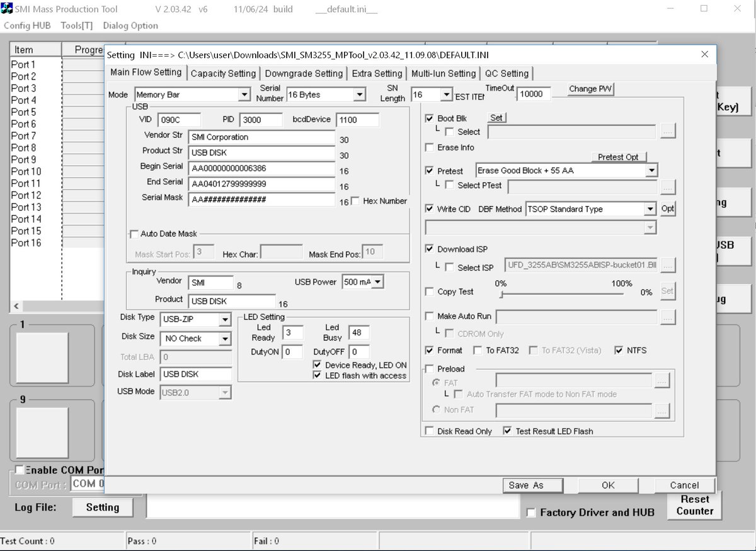Click the SMI Mass Production Tool title icon
This screenshot has width=756, height=551.
(6, 9)
